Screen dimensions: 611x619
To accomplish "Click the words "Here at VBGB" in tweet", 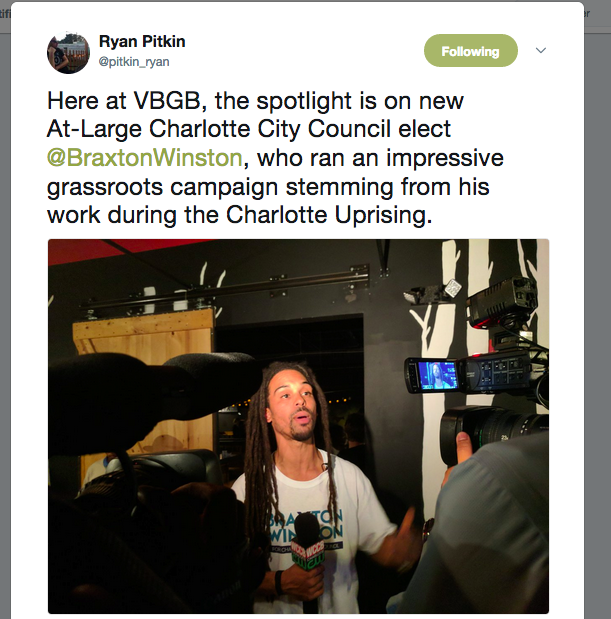I will click(x=127, y=101).
